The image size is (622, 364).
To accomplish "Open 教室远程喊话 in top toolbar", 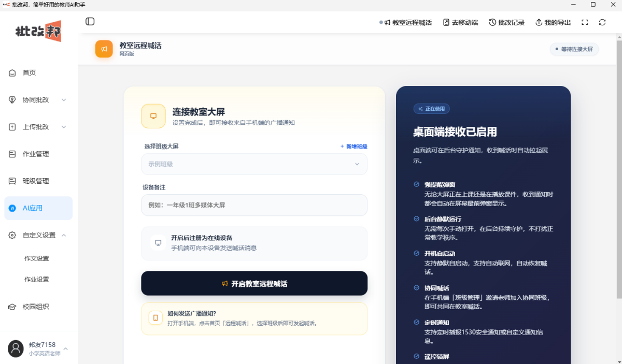I will click(x=407, y=23).
